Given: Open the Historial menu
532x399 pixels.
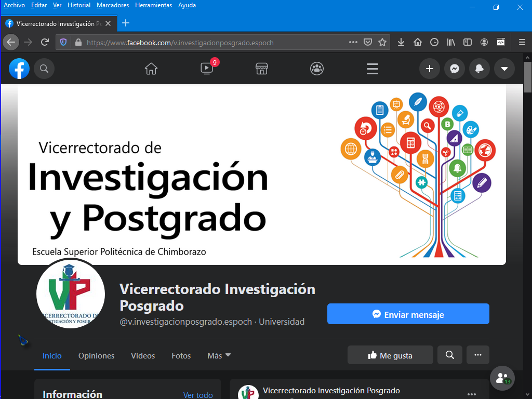Looking at the screenshot, I should coord(79,5).
